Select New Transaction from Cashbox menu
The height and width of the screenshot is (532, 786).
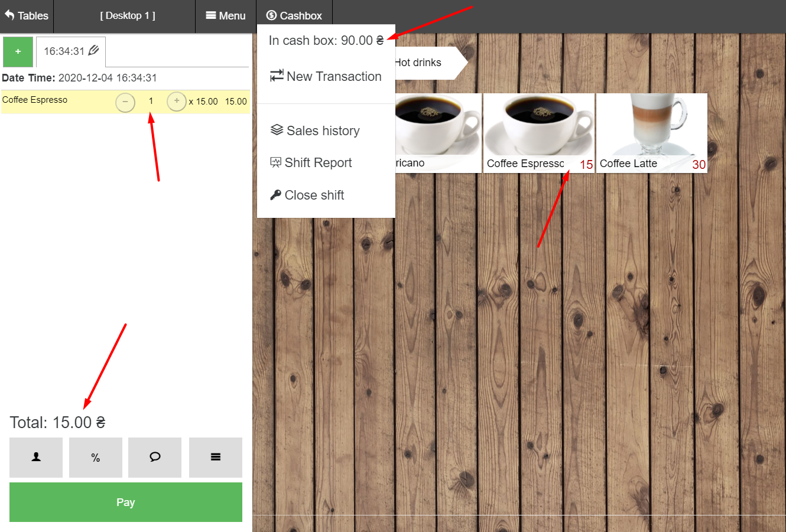(x=326, y=76)
